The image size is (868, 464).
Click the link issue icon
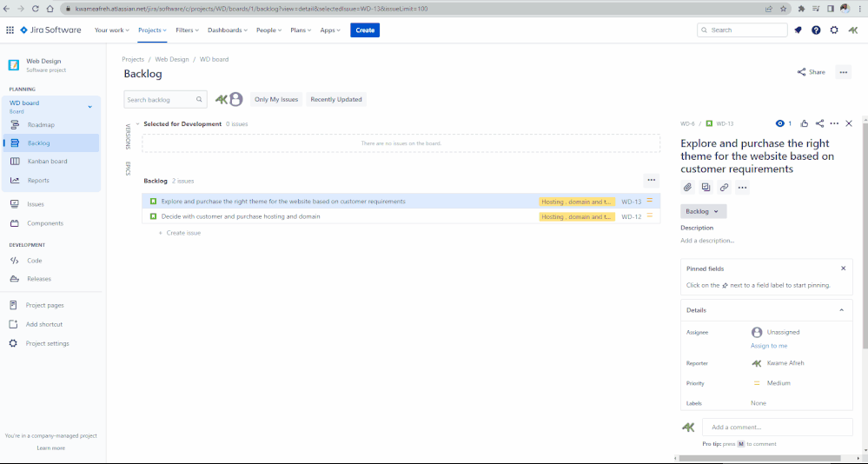click(724, 187)
